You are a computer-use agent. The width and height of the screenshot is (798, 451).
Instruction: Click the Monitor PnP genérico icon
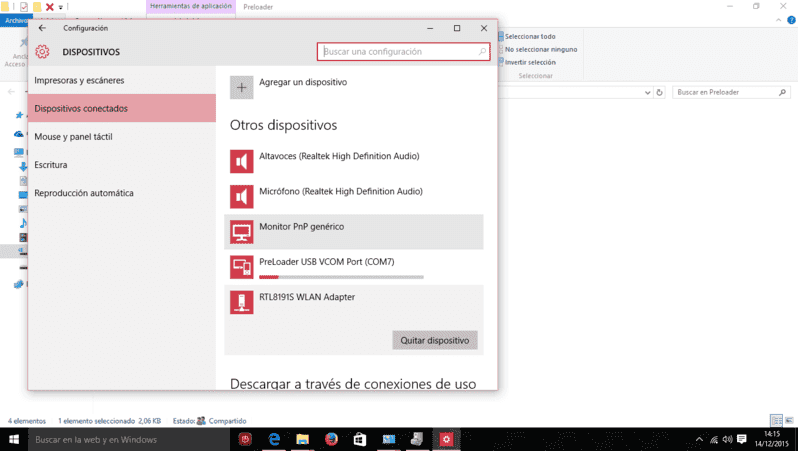[241, 232]
